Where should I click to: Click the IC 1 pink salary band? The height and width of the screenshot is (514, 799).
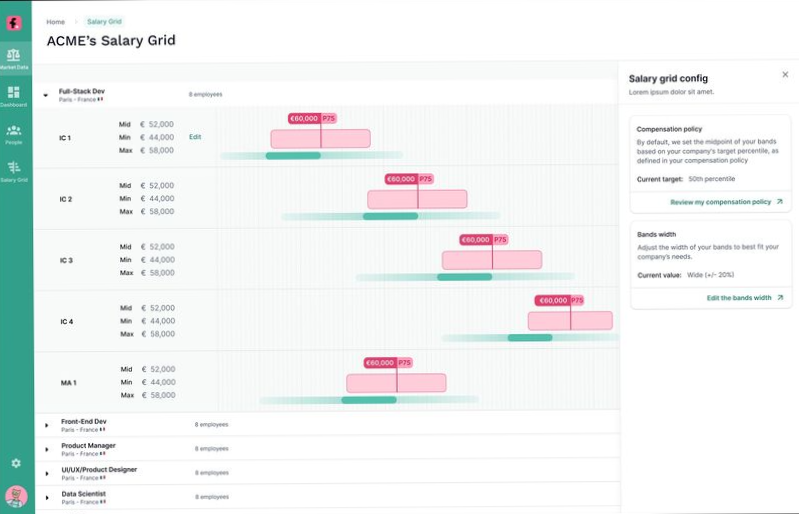coord(320,138)
